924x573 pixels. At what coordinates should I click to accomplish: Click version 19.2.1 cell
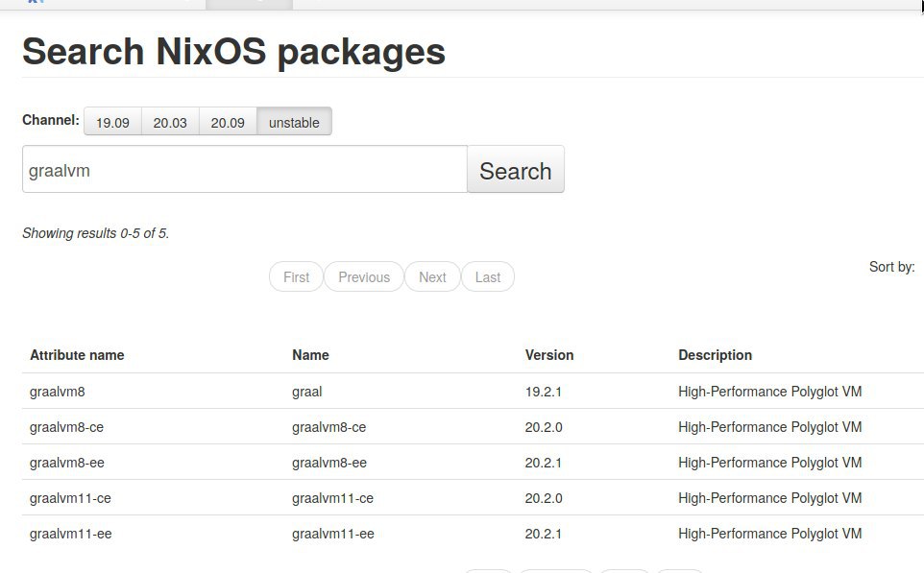point(544,392)
